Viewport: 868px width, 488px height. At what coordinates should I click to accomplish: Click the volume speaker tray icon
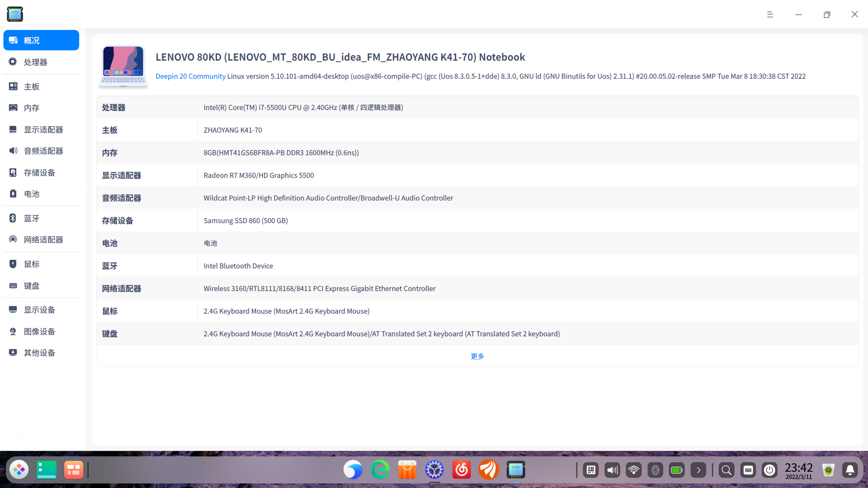click(612, 470)
